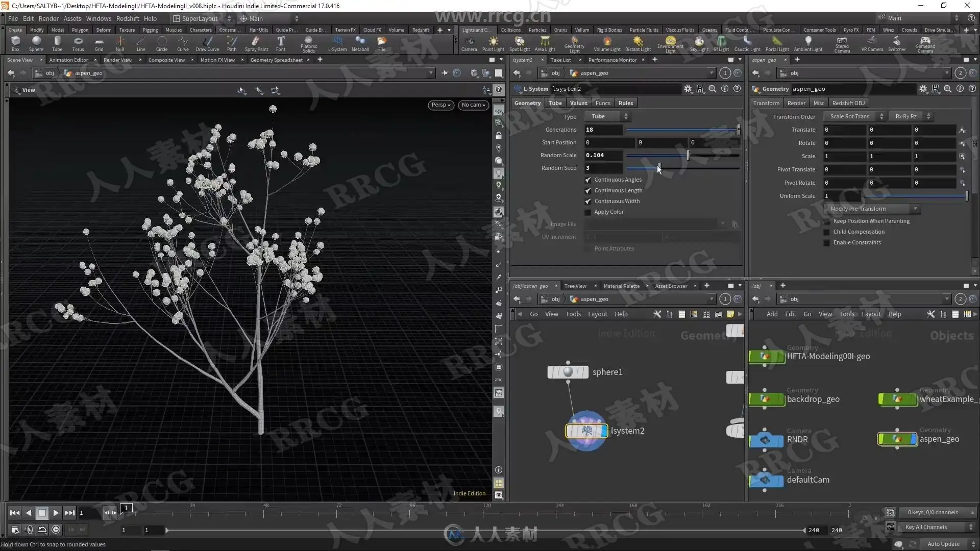Screen dimensions: 980x551
Task: Switch to the Rules tab
Action: [625, 103]
